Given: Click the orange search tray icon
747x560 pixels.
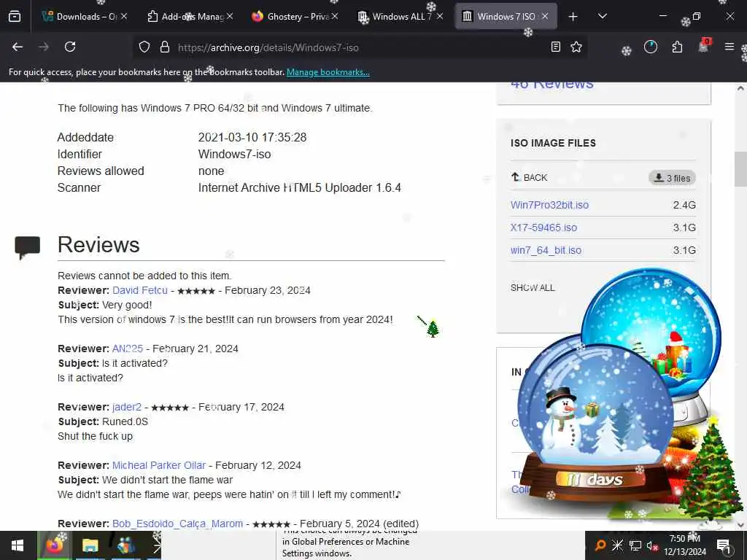Looking at the screenshot, I should pyautogui.click(x=600, y=545).
